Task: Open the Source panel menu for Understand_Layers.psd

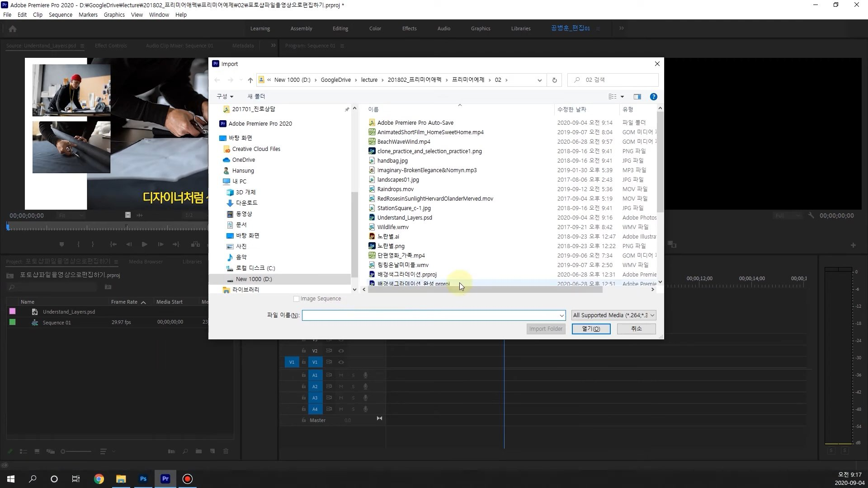Action: point(82,46)
